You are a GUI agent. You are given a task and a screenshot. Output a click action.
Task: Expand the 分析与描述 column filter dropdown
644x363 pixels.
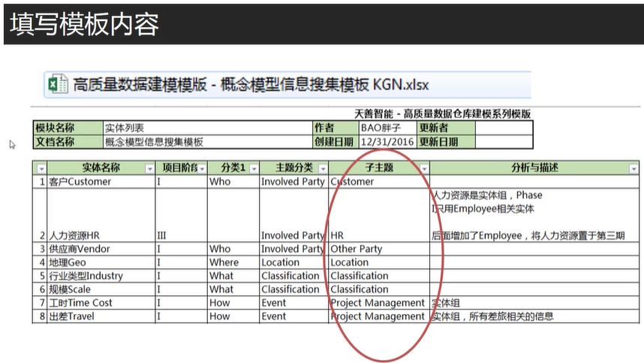point(633,169)
